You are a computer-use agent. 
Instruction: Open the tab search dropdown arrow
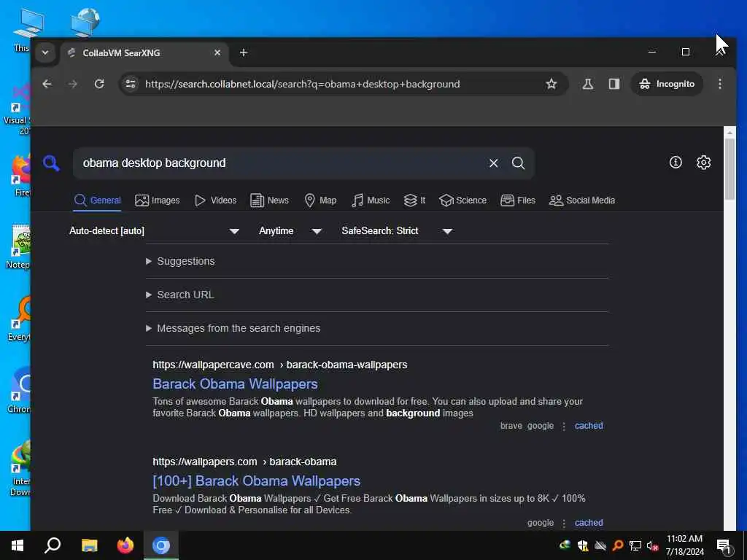(x=45, y=52)
